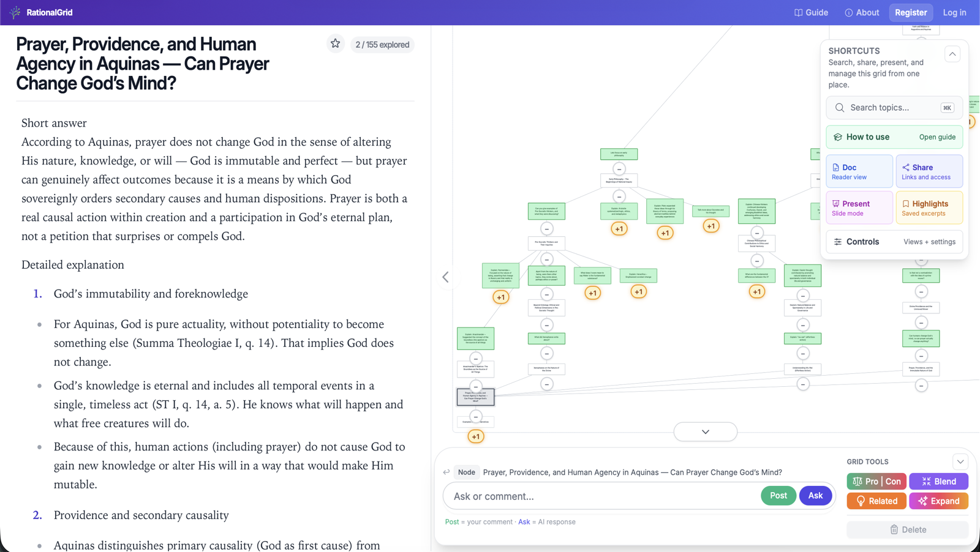Star this grid as a favorite

tap(335, 44)
